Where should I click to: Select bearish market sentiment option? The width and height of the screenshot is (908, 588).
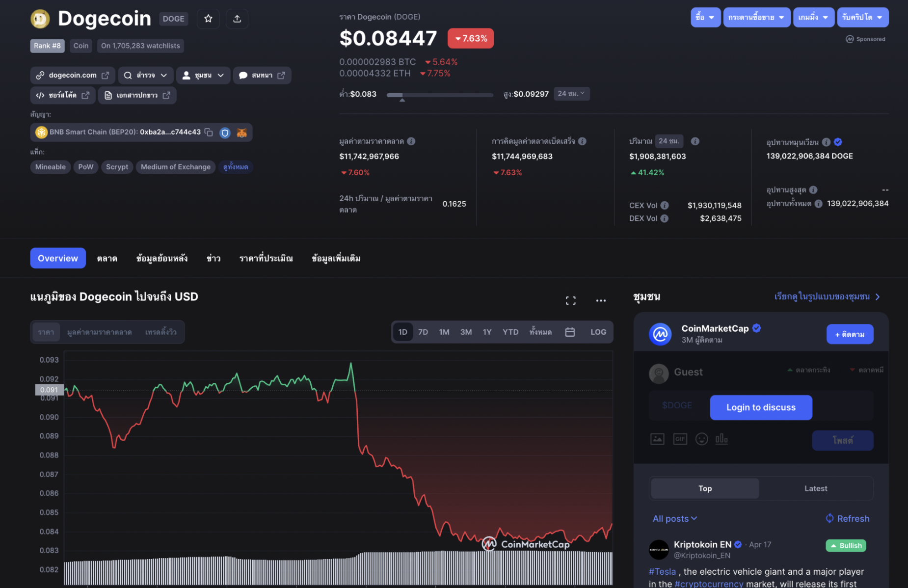[867, 370]
